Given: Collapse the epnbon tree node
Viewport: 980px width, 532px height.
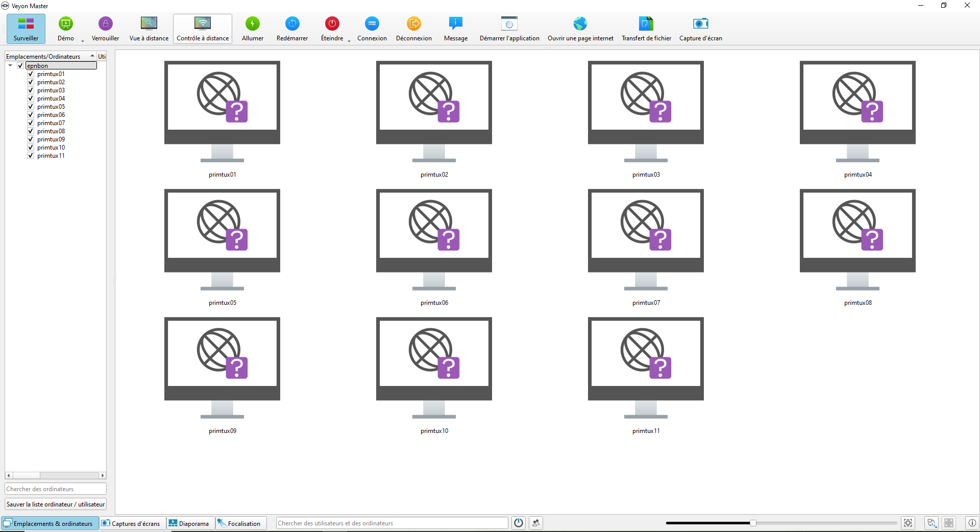Looking at the screenshot, I should pos(10,65).
